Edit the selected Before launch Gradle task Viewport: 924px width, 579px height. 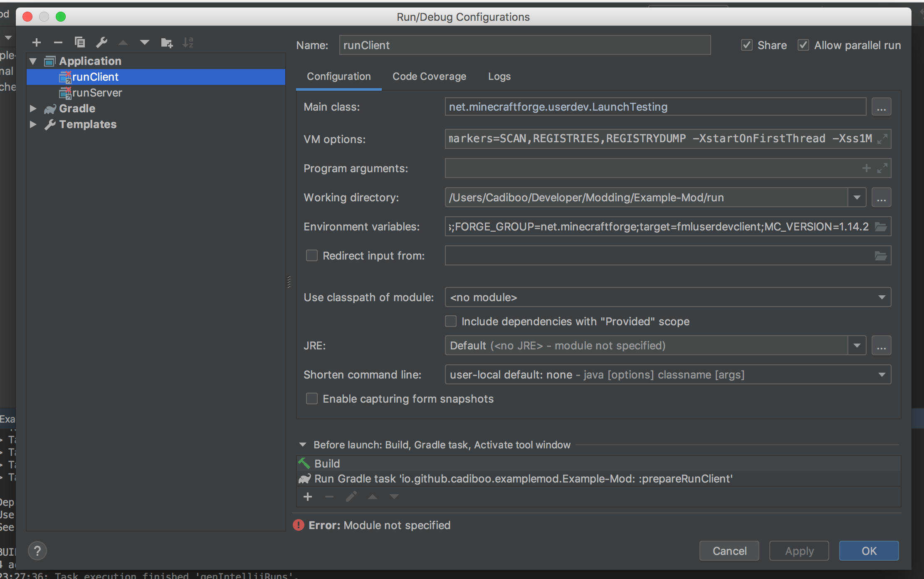click(x=351, y=496)
